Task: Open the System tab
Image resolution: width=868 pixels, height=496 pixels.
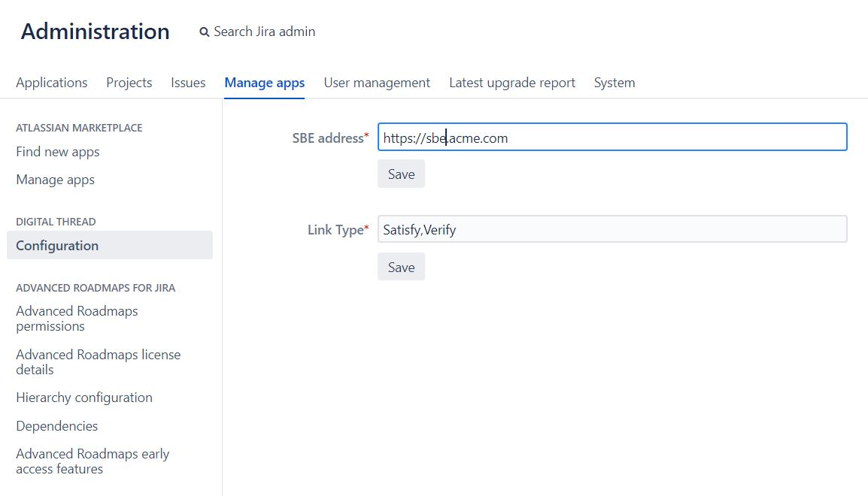Action: [x=615, y=83]
